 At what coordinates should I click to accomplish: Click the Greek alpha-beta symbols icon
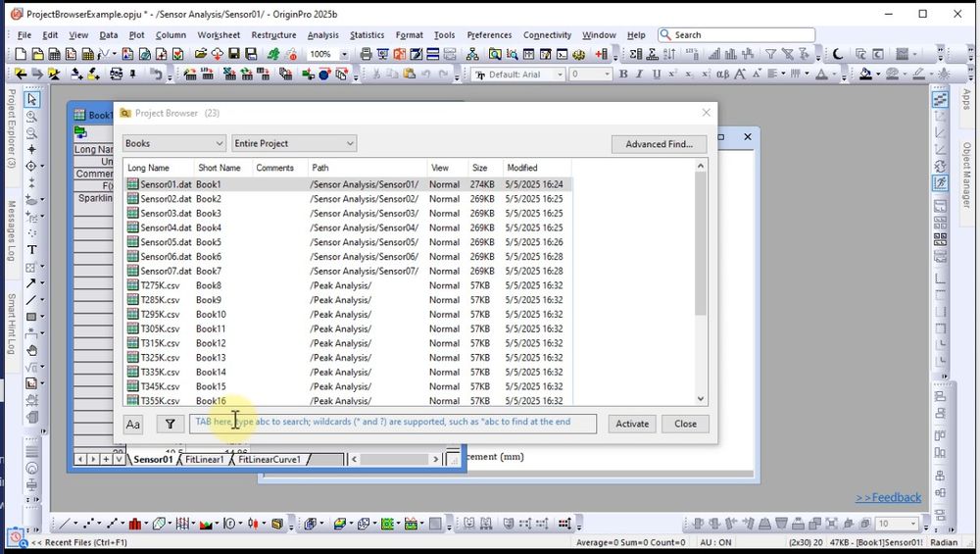click(x=722, y=75)
